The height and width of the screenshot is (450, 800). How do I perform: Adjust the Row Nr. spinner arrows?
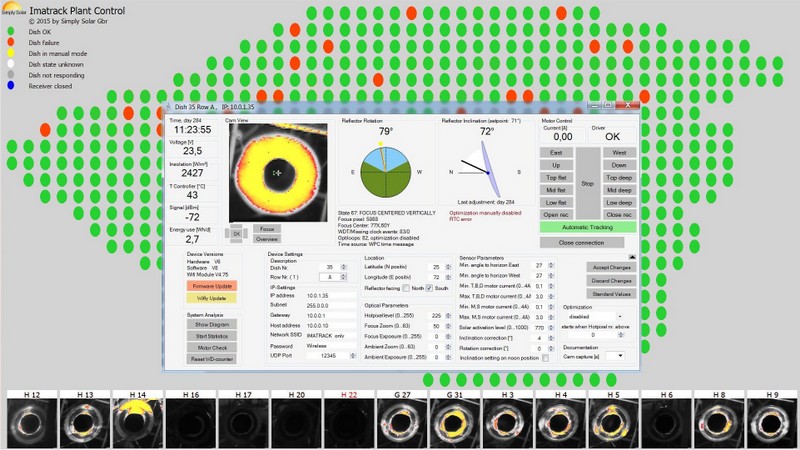[344, 276]
